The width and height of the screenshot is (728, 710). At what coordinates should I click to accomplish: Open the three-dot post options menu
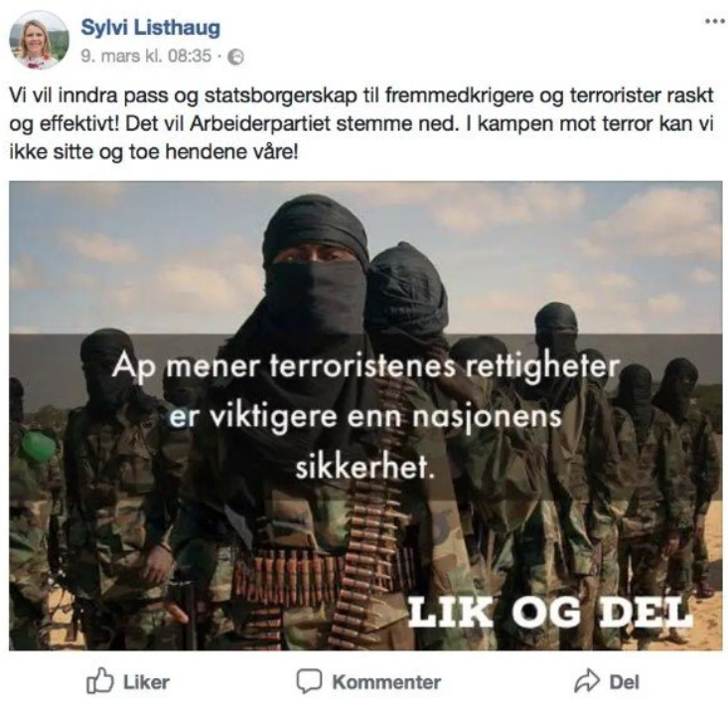tap(714, 21)
